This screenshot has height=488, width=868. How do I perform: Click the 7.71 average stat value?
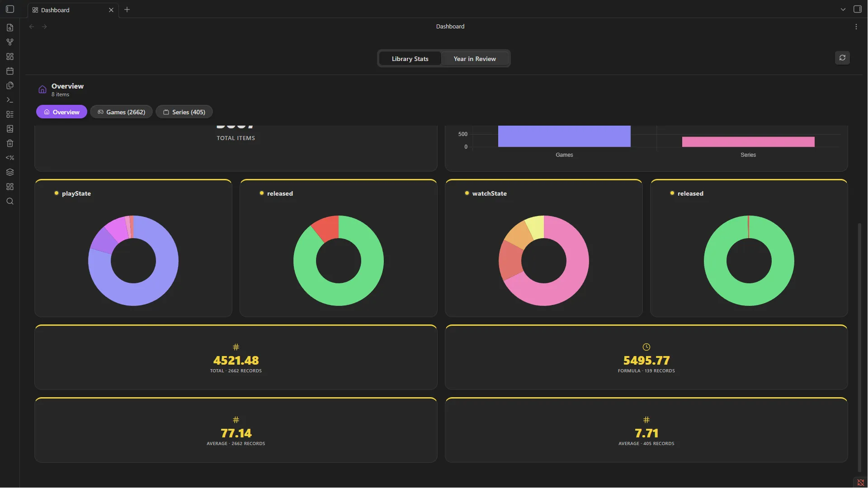pos(646,433)
